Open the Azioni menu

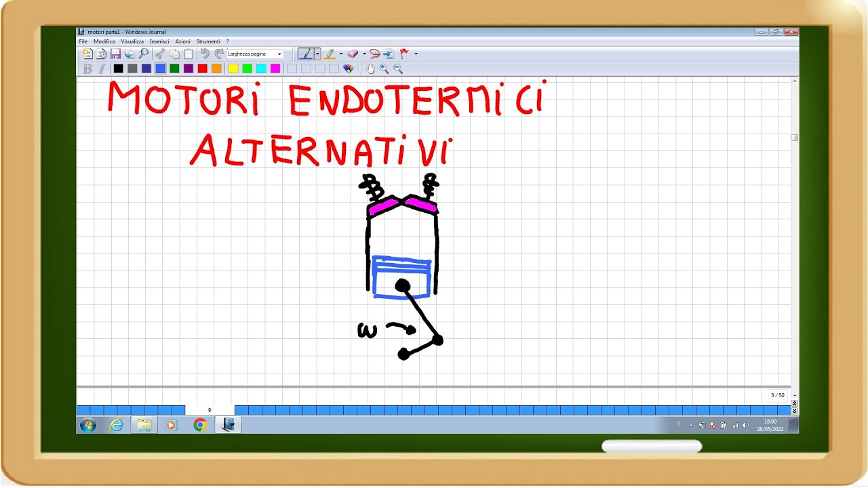(183, 41)
